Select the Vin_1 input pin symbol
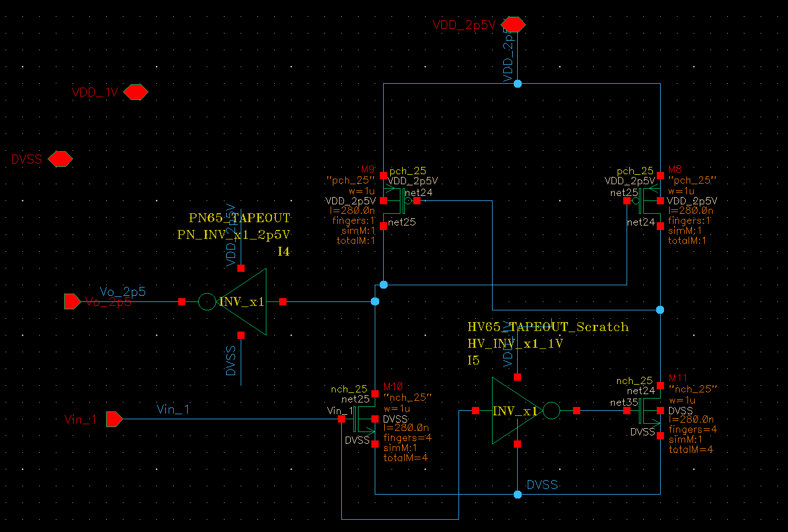This screenshot has width=788, height=532. 112,419
